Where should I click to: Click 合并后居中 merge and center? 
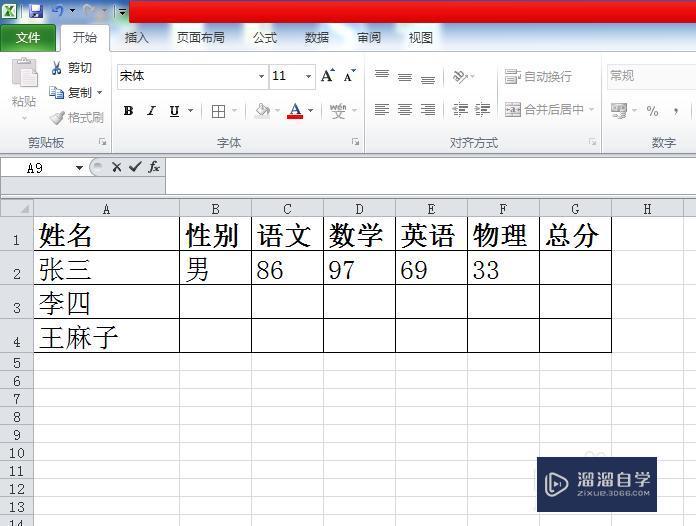coord(544,109)
